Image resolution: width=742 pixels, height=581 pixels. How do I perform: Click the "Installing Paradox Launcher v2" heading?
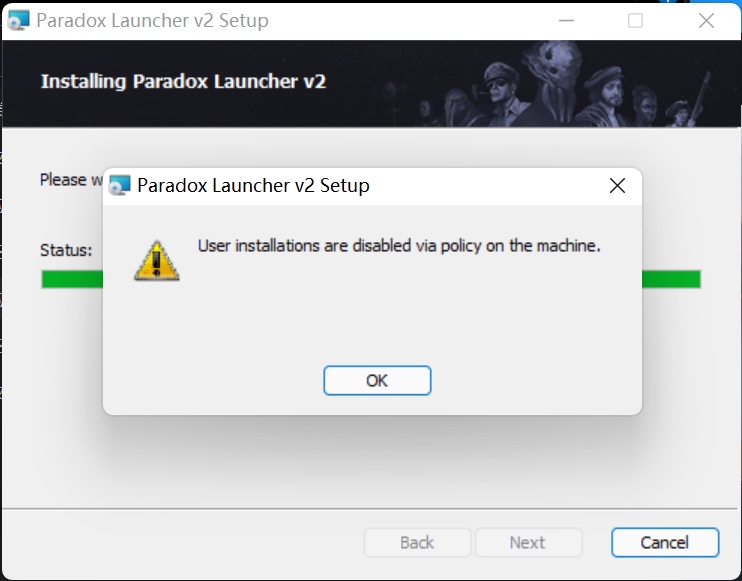[184, 81]
